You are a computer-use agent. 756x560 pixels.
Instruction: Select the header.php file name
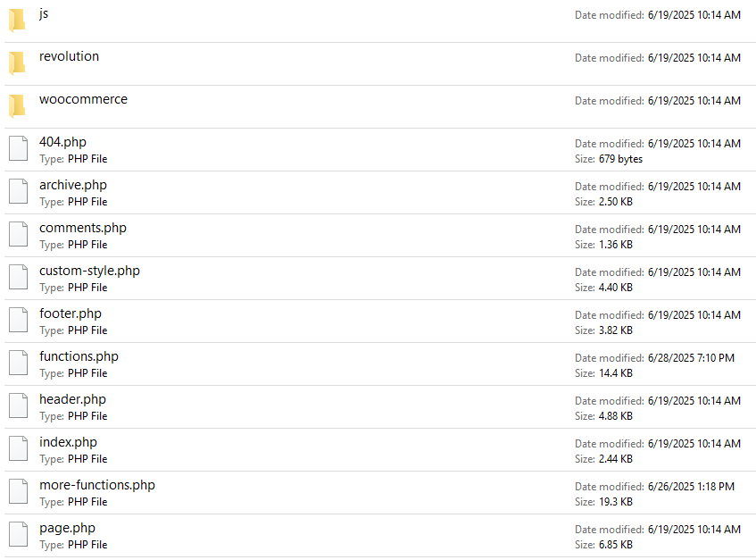72,399
